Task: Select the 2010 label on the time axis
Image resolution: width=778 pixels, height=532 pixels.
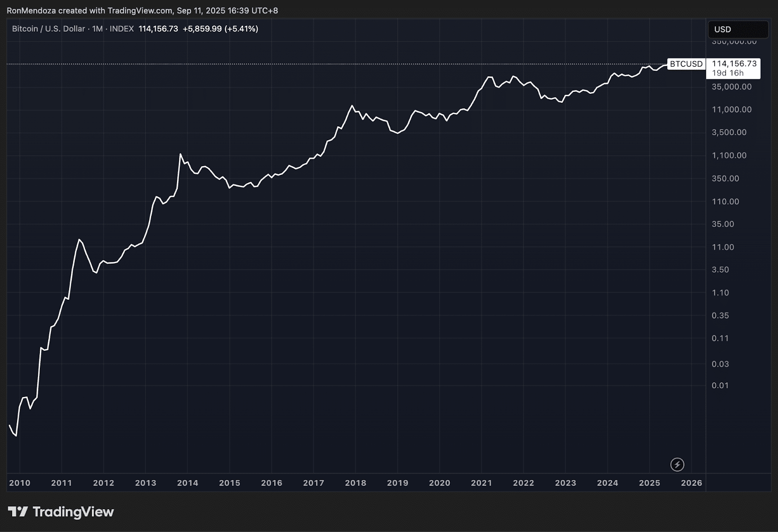Action: [19, 483]
